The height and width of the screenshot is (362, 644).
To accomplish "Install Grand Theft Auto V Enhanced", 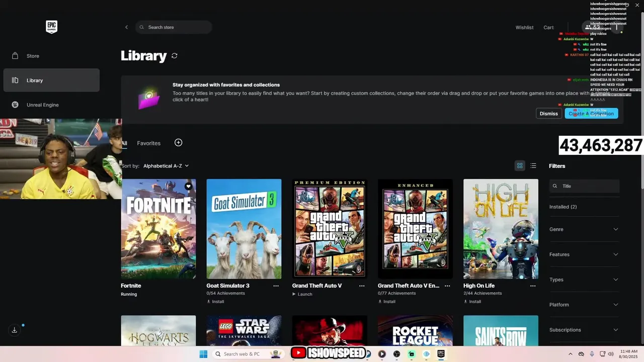I will coord(386,302).
